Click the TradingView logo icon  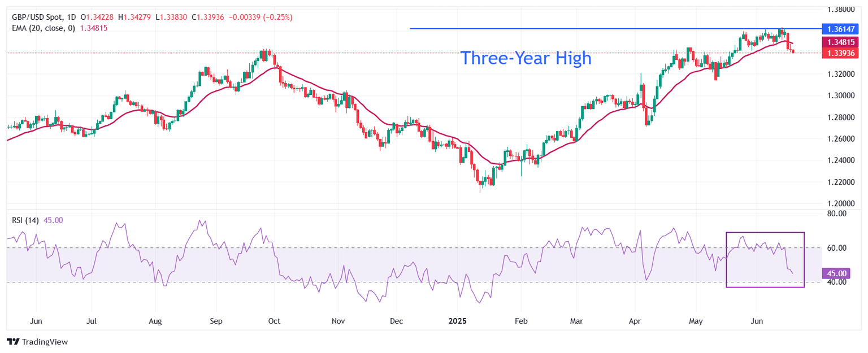14,342
